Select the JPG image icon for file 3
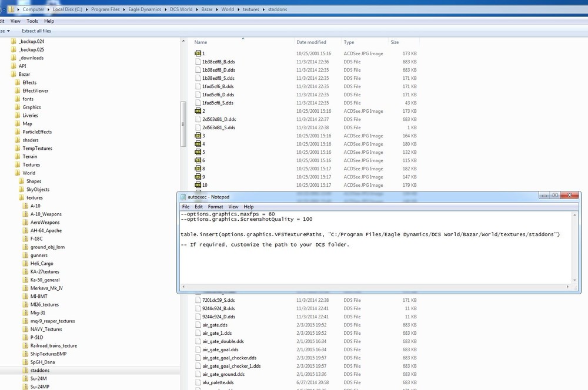The image size is (588, 390). [198, 136]
